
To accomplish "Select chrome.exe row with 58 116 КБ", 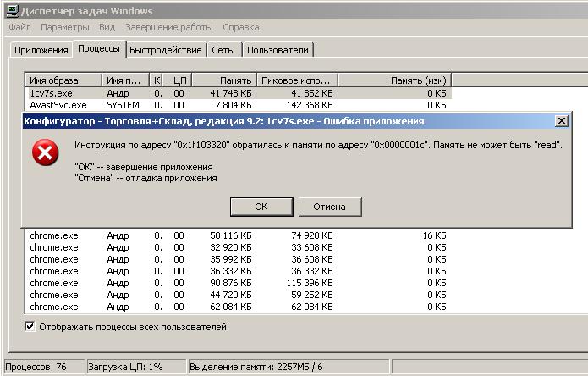I will point(238,235).
